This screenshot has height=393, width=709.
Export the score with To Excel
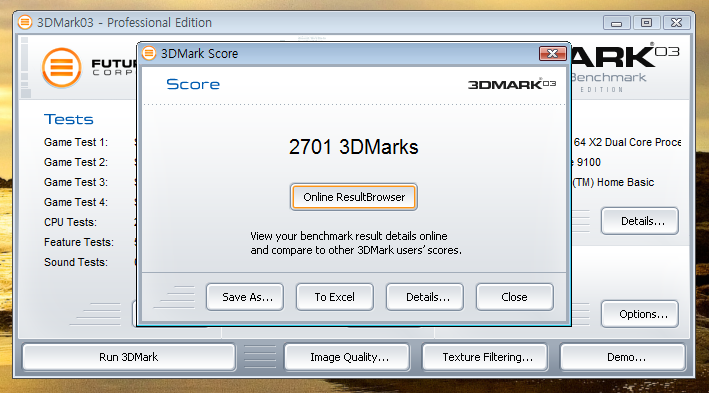(335, 297)
